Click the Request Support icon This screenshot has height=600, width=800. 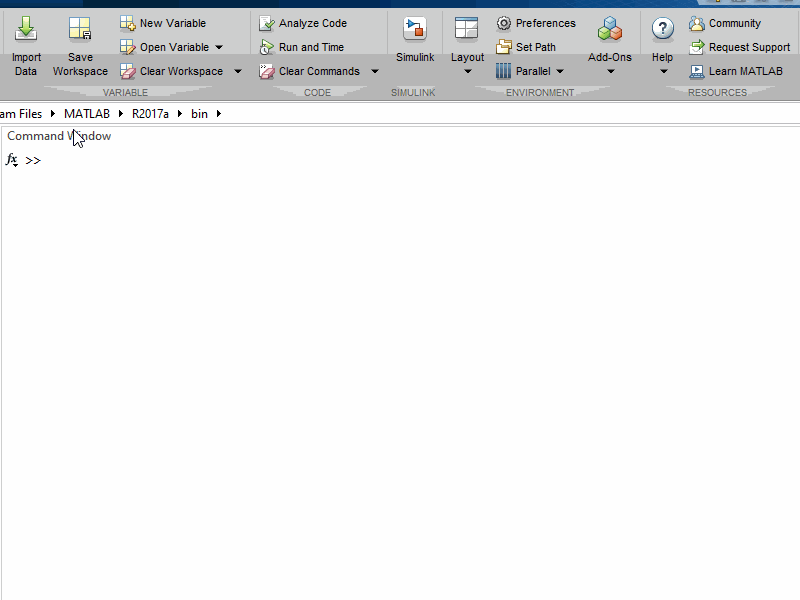pyautogui.click(x=696, y=47)
